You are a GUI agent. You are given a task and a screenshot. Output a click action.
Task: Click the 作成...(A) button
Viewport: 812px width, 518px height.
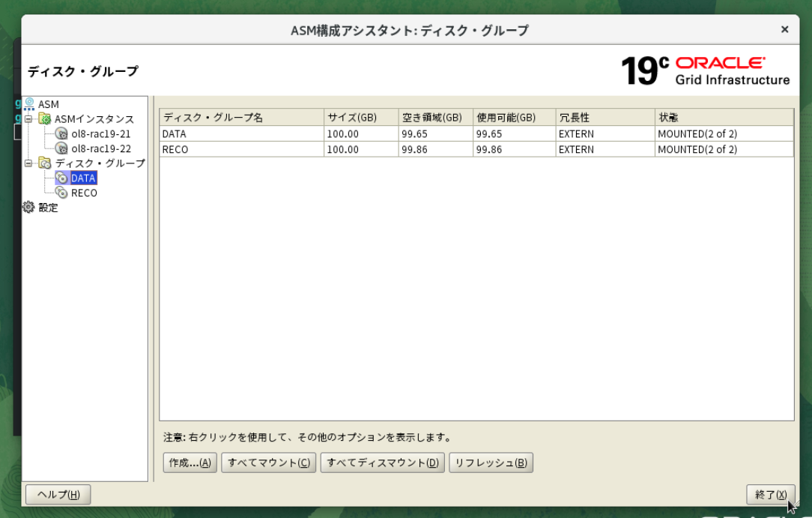190,463
